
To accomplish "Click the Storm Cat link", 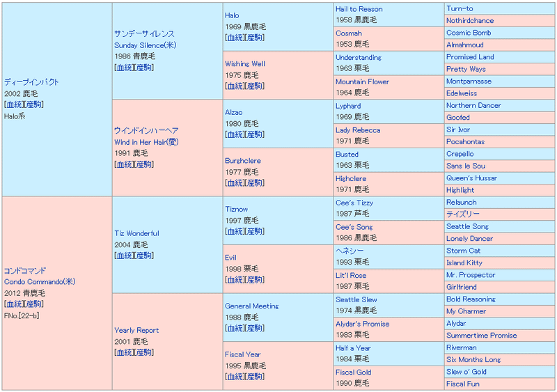I will click(x=463, y=251).
